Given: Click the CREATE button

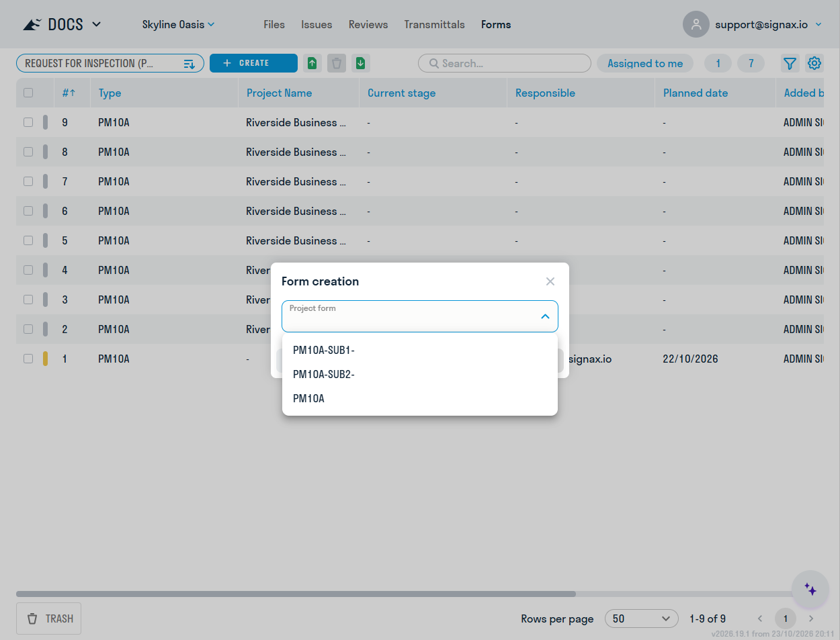Looking at the screenshot, I should point(253,63).
